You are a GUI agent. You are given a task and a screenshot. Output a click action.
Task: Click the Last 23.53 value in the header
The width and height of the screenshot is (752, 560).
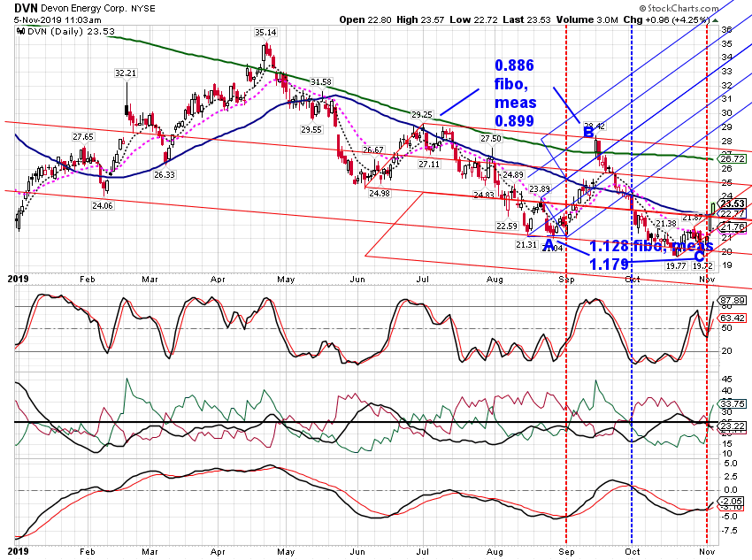pos(526,19)
